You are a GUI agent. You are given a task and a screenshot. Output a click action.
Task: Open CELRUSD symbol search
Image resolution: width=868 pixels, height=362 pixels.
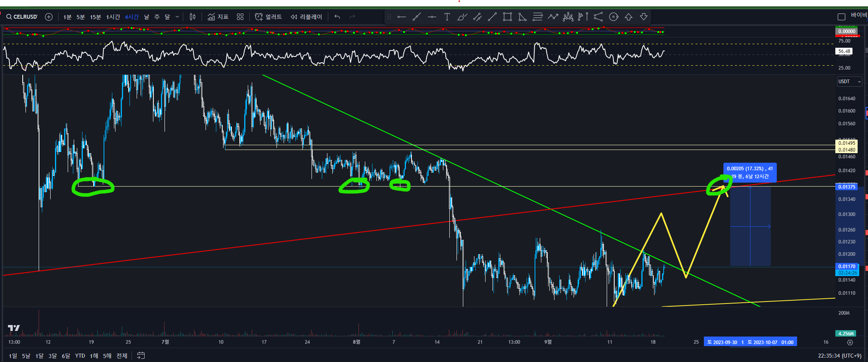tap(22, 17)
